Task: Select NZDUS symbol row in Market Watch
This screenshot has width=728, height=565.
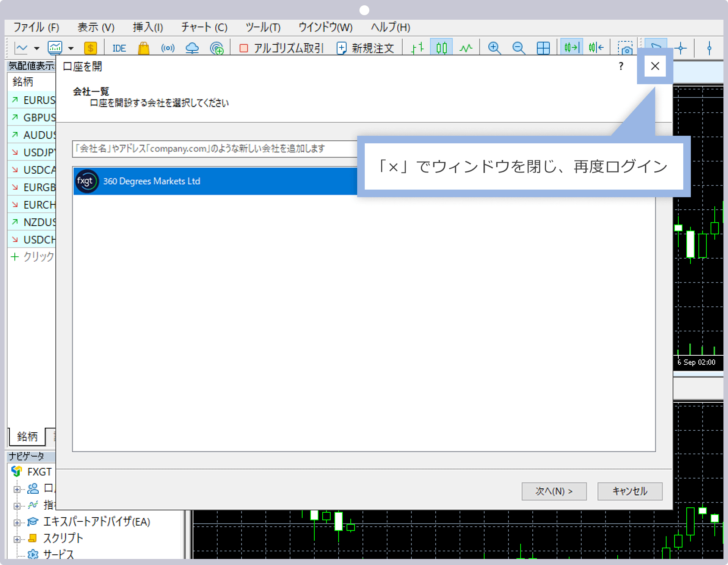Action: tap(32, 222)
